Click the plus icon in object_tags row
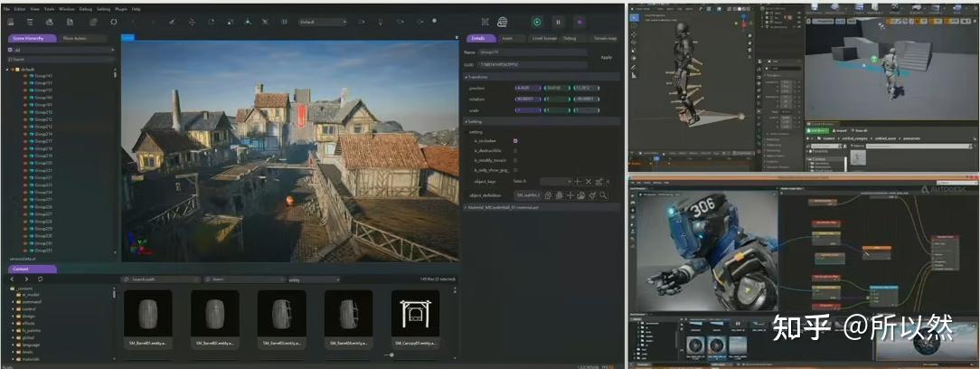 pyautogui.click(x=578, y=182)
